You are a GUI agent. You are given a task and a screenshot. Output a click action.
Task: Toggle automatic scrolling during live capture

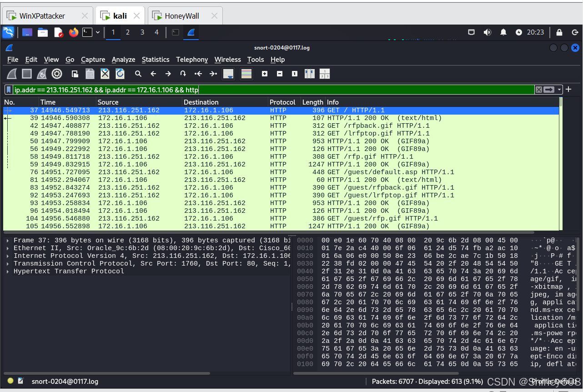(228, 74)
